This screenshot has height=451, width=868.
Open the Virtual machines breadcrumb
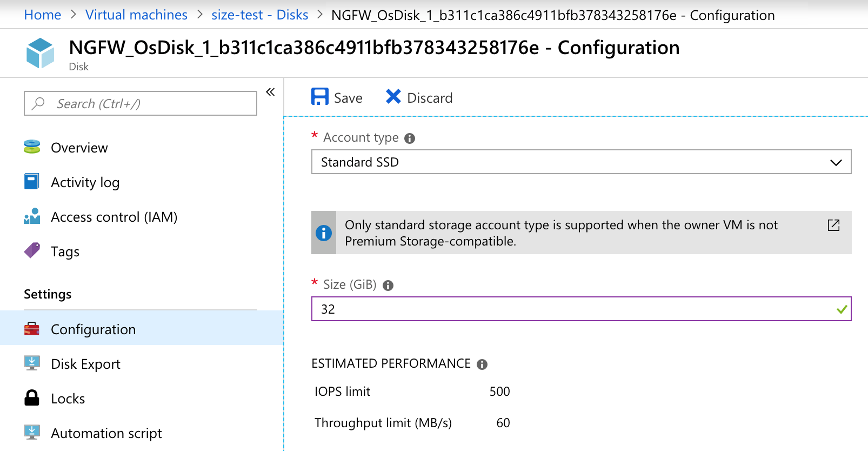(136, 15)
